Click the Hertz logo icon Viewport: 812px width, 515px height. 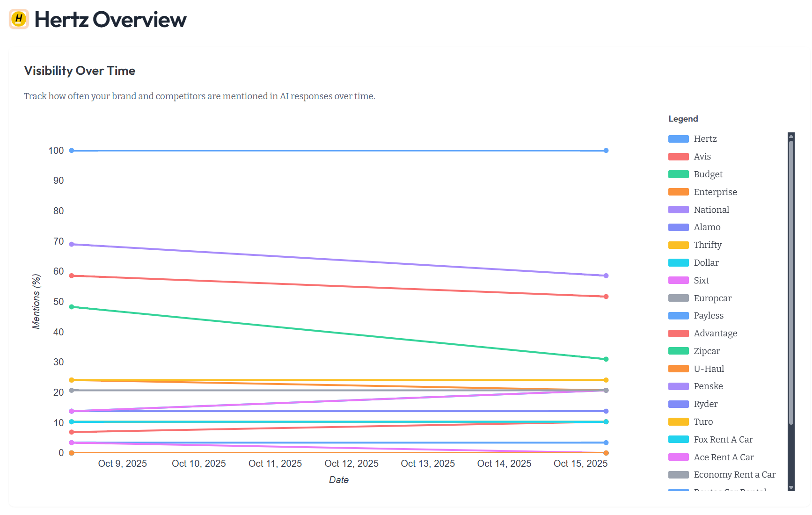19,19
